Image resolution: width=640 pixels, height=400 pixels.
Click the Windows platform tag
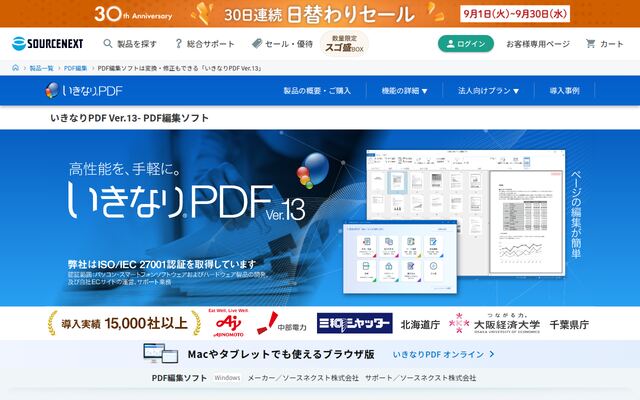click(227, 378)
